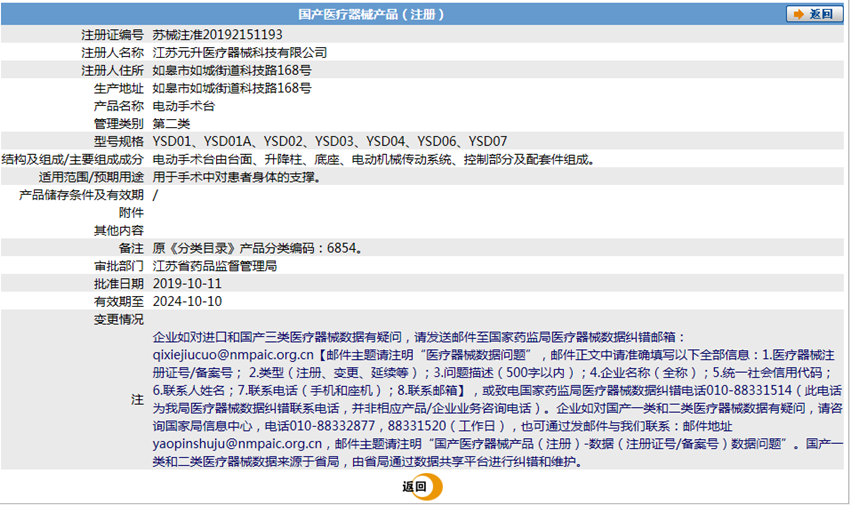Click the 其他内容 field label

[x=119, y=231]
